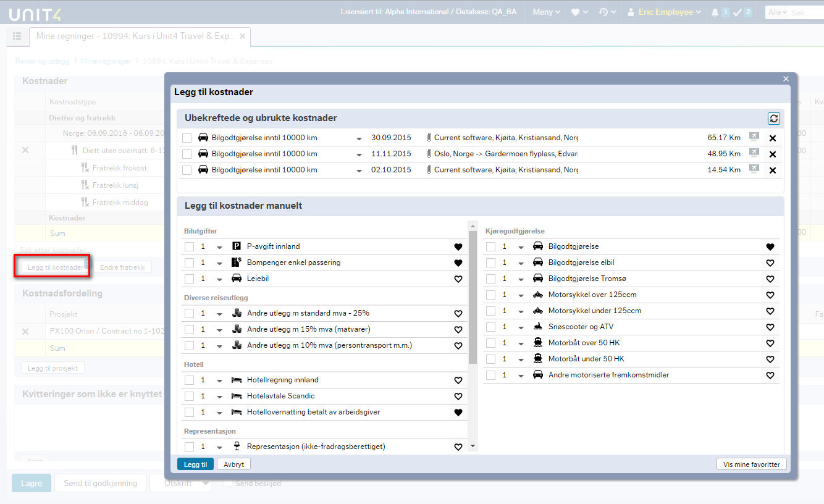Click the Legg til kostnader button
The image size is (824, 504).
(56, 267)
